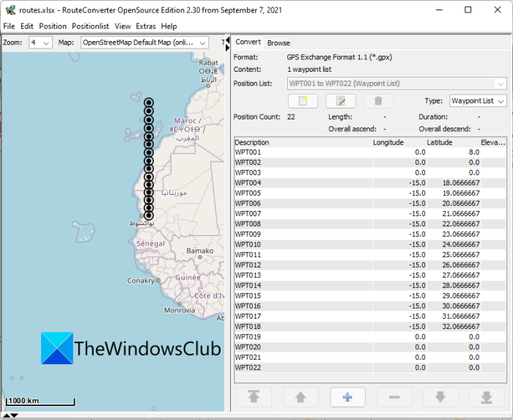
Task: Open the Type Waypoint List dropdown
Action: click(478, 101)
